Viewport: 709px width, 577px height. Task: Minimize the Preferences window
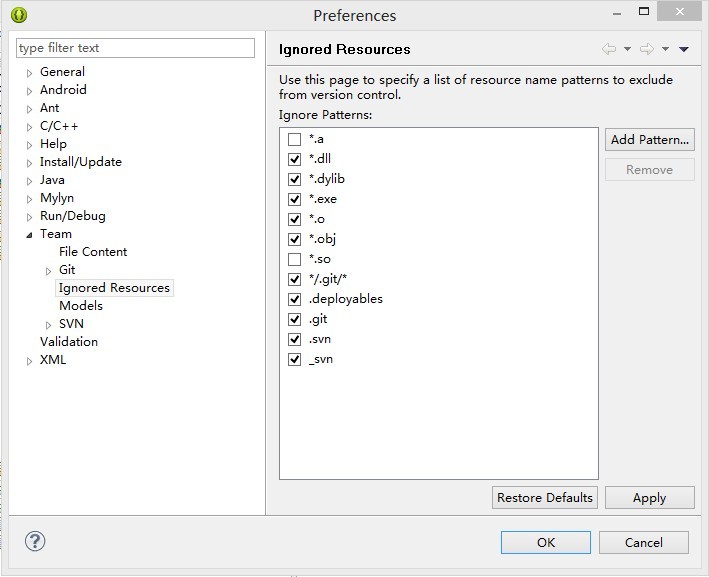pos(617,14)
